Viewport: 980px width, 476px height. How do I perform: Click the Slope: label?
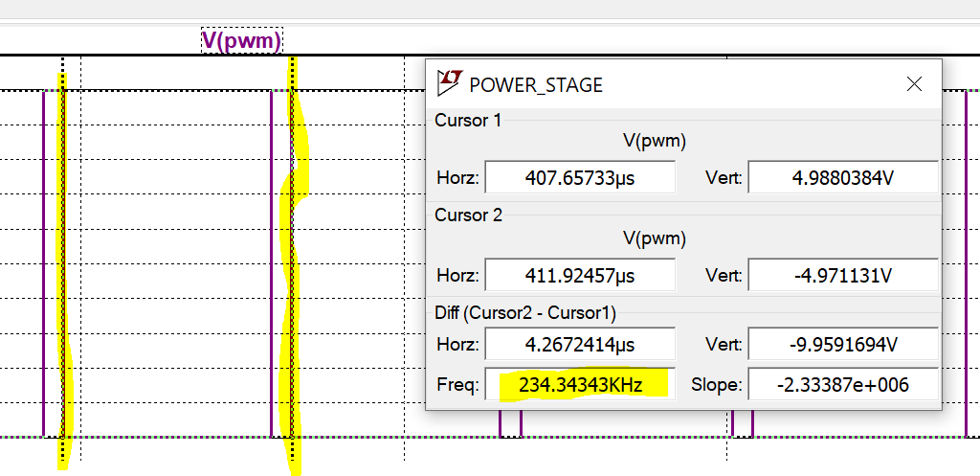716,385
